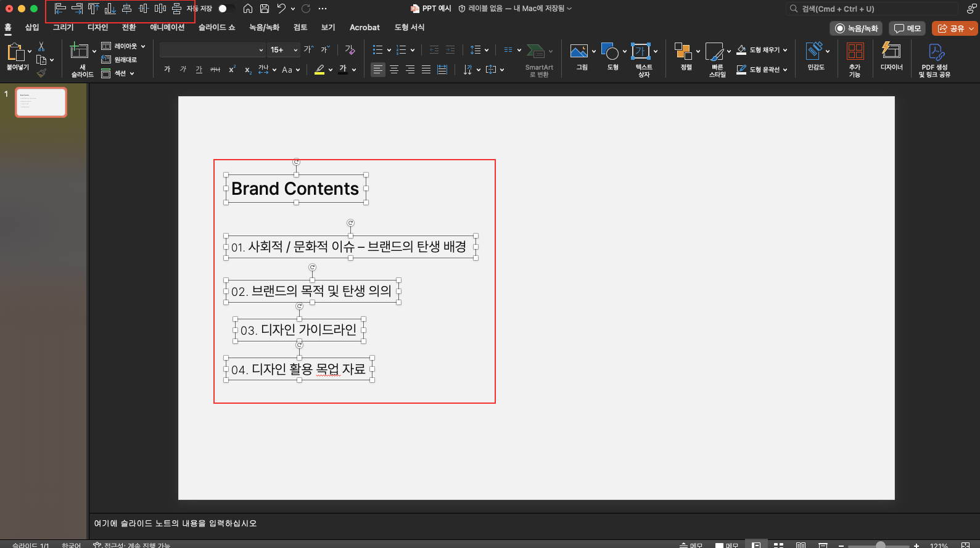The width and height of the screenshot is (980, 548).
Task: Click the 텍스트 상자 text box button
Action: (643, 60)
